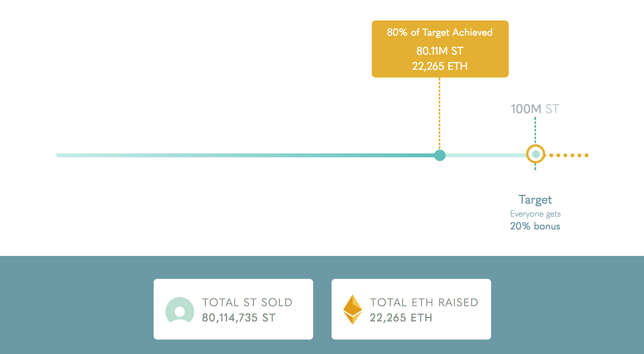Open the Total ST Sold card
644x354 pixels.
[x=233, y=309]
